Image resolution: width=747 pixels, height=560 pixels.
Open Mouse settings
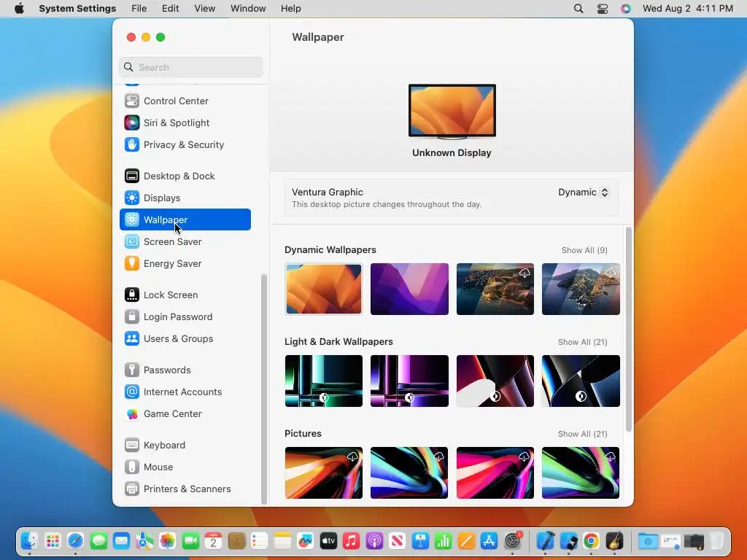(185, 467)
